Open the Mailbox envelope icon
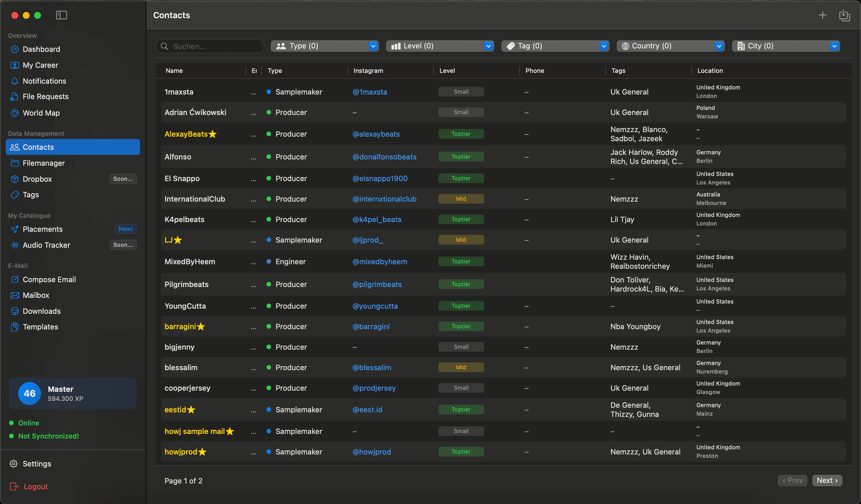Image resolution: width=861 pixels, height=504 pixels. [15, 295]
